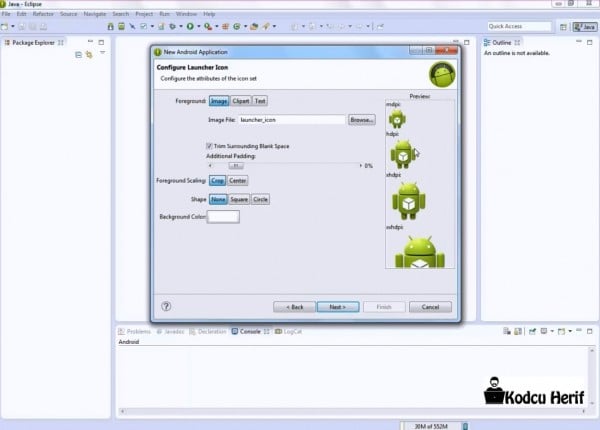Open the Android Virtual Device Manager icon
The width and height of the screenshot is (600, 430).
121,26
